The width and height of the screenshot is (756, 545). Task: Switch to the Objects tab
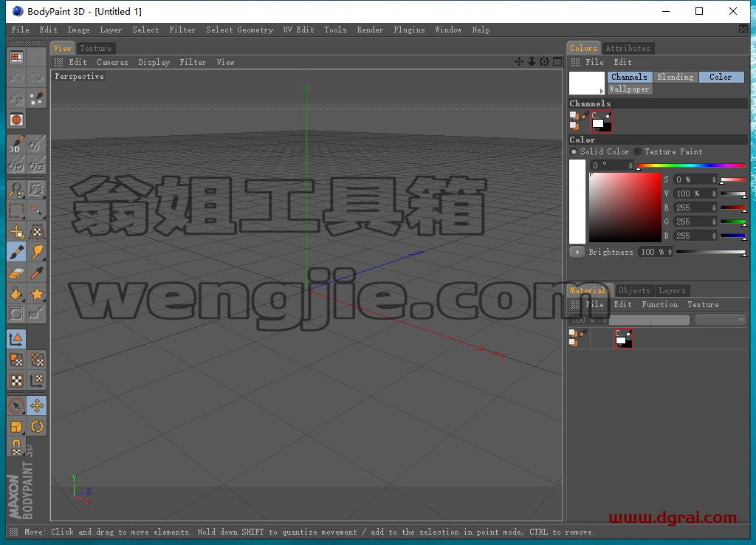(x=634, y=290)
